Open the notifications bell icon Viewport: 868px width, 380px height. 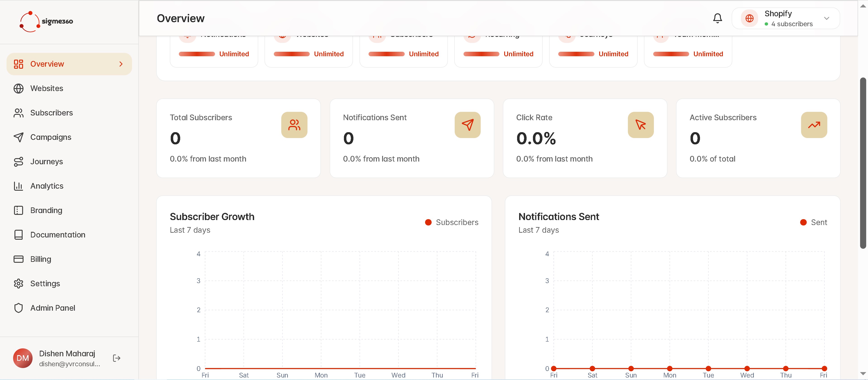717,18
